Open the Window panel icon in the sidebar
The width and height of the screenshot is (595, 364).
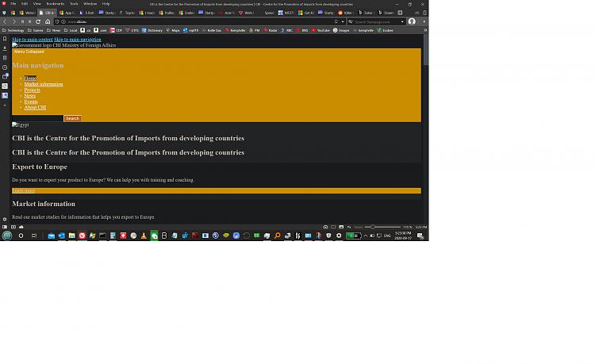pos(5,77)
